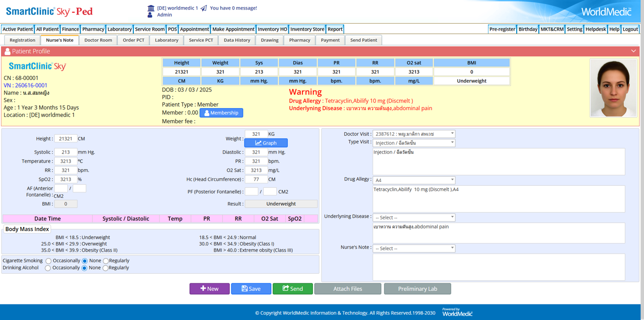This screenshot has width=644, height=320.
Task: Click the SpO2 input field
Action: click(x=65, y=180)
